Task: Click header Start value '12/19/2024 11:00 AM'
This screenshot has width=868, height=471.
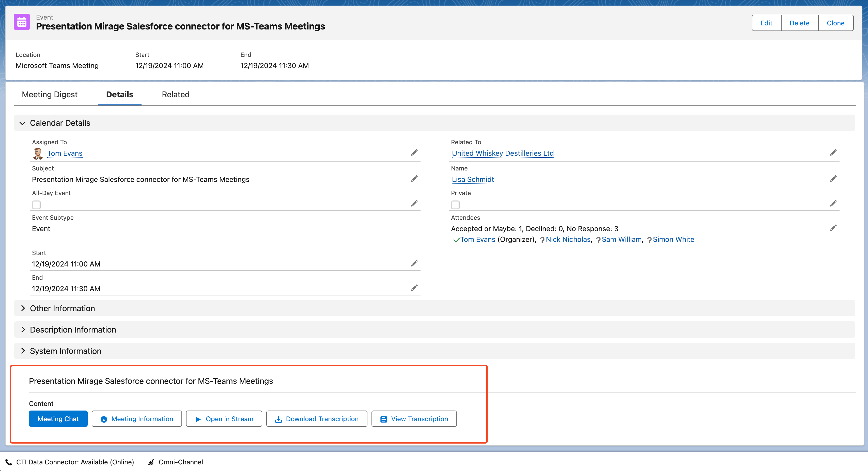Action: click(x=169, y=66)
